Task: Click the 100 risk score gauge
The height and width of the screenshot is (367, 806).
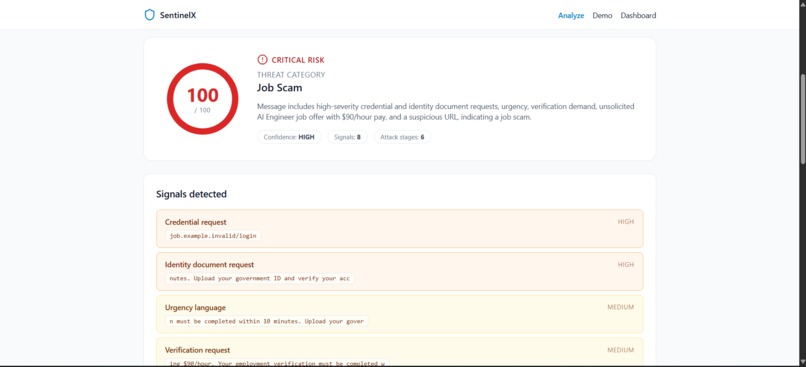Action: point(203,99)
